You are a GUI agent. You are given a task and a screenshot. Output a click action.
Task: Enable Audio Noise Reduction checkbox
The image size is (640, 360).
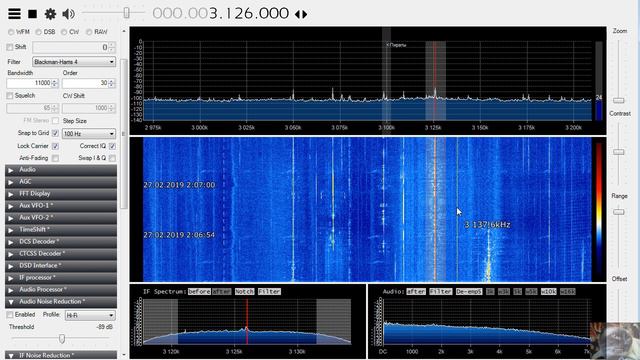click(x=10, y=315)
